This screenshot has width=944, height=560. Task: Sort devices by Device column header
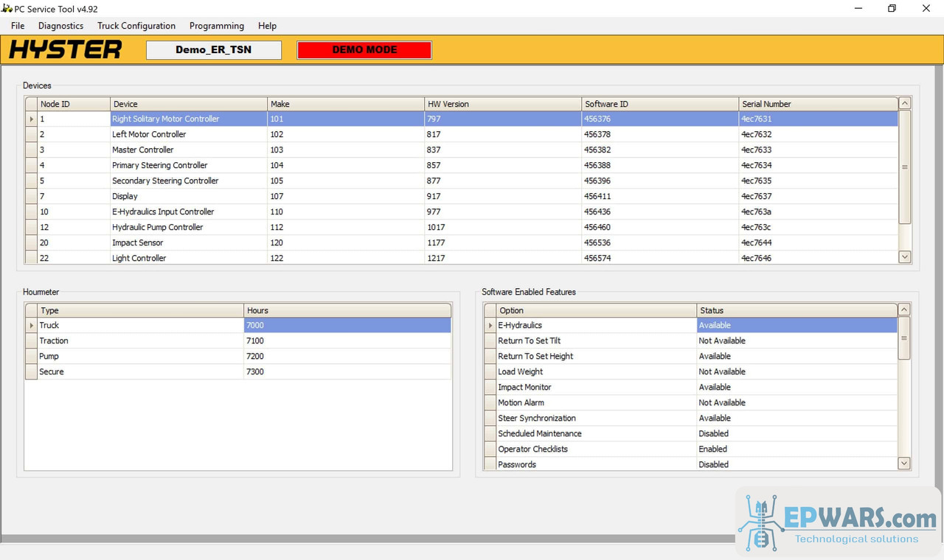coord(189,104)
